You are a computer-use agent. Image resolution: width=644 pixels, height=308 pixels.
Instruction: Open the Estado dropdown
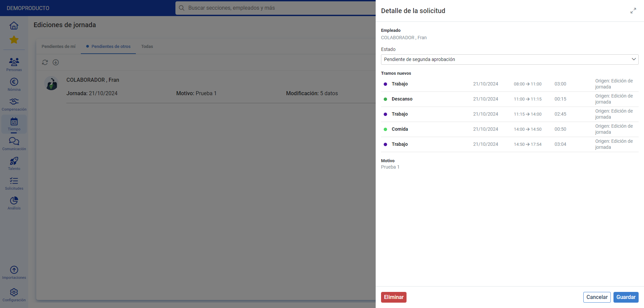click(x=510, y=59)
